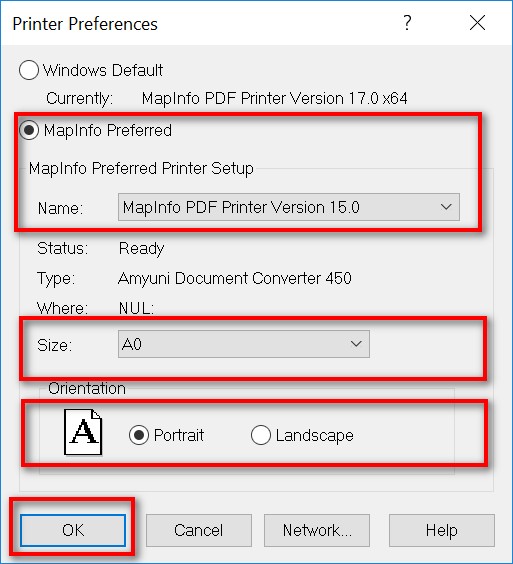513x564 pixels.
Task: Click the question mark help icon in title bar
Action: click(407, 23)
